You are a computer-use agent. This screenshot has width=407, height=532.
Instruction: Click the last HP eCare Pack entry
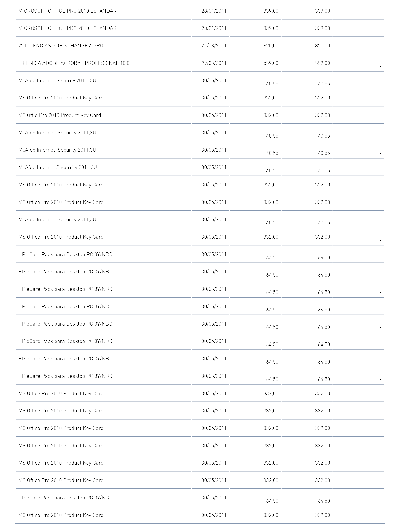click(x=65, y=498)
